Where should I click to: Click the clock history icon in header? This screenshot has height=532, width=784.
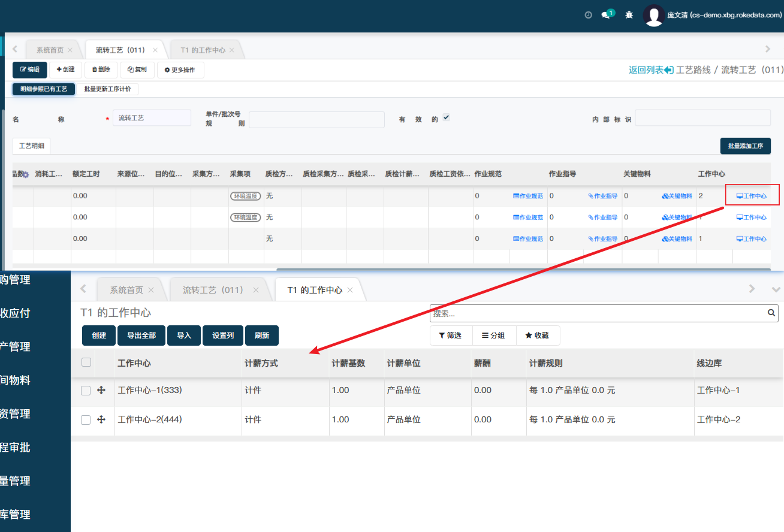coord(588,15)
